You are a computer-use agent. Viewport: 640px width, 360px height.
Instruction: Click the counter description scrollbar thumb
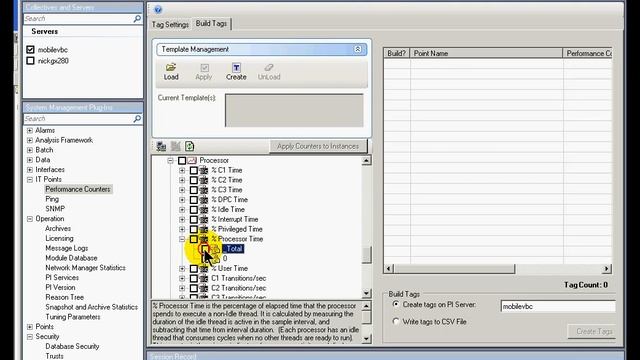coord(367,317)
